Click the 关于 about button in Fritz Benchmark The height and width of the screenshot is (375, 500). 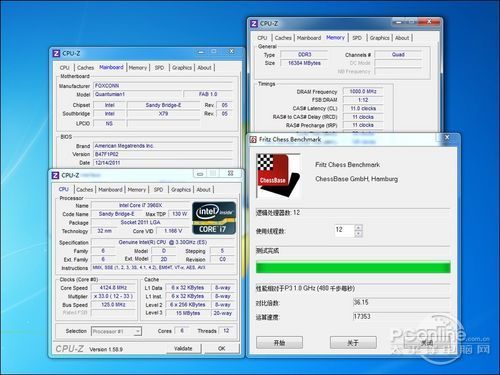pos(353,342)
